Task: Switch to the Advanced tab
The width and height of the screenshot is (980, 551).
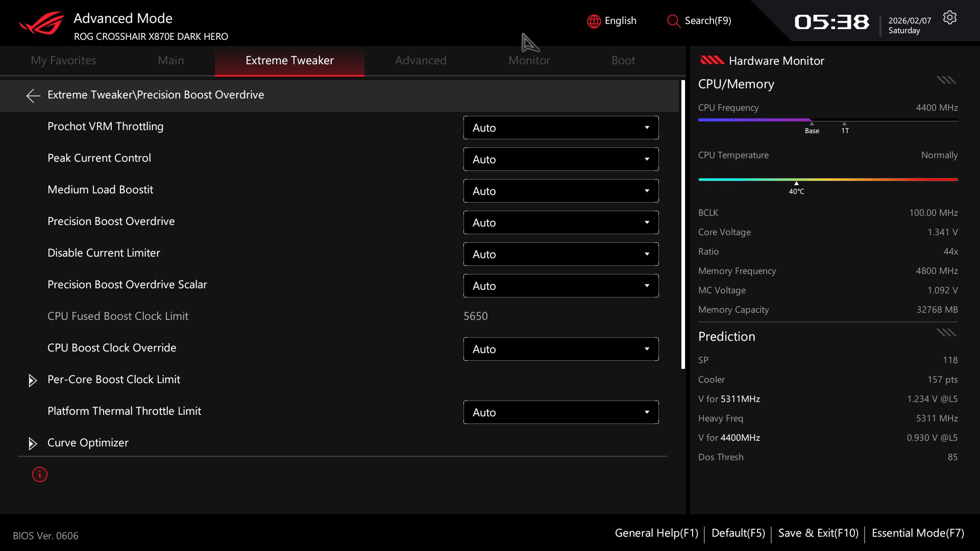Action: (421, 60)
